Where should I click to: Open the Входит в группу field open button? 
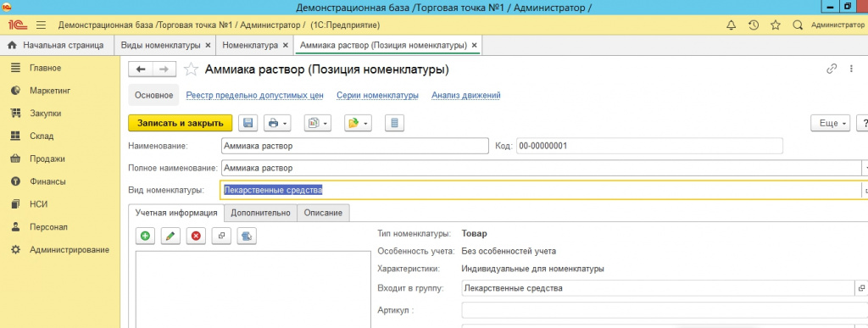pos(861,288)
